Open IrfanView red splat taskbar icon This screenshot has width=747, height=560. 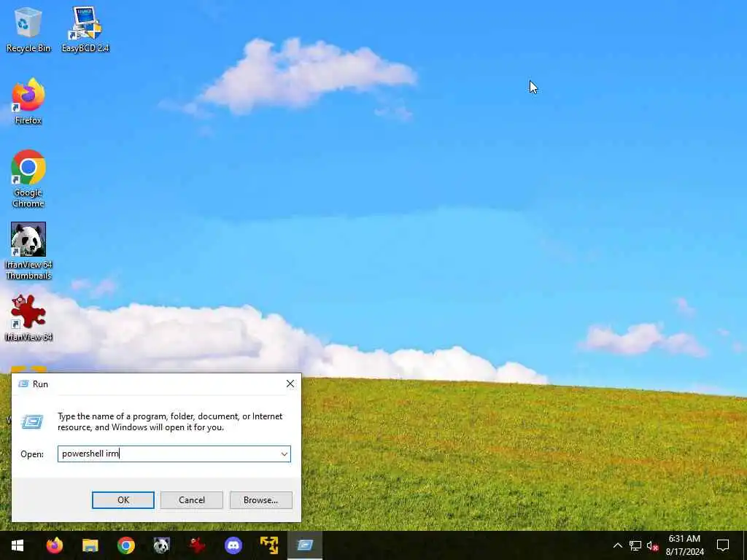pos(197,545)
